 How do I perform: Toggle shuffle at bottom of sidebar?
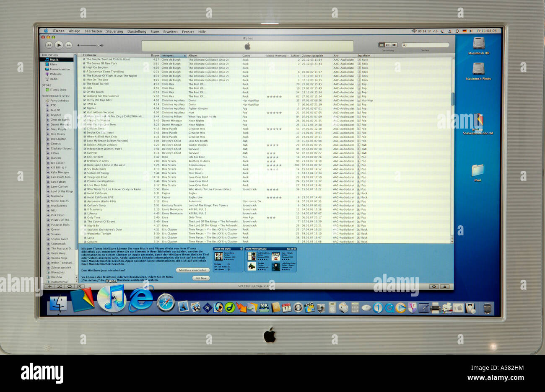point(59,287)
